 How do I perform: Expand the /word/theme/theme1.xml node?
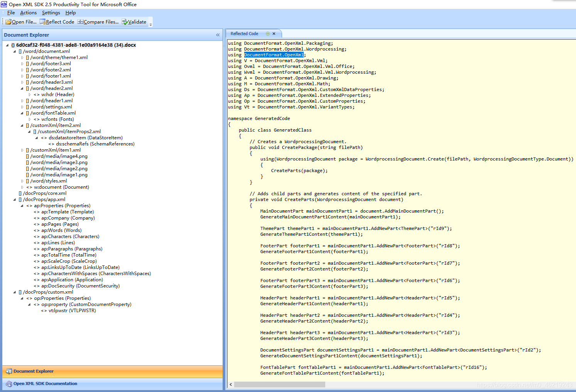click(x=22, y=57)
